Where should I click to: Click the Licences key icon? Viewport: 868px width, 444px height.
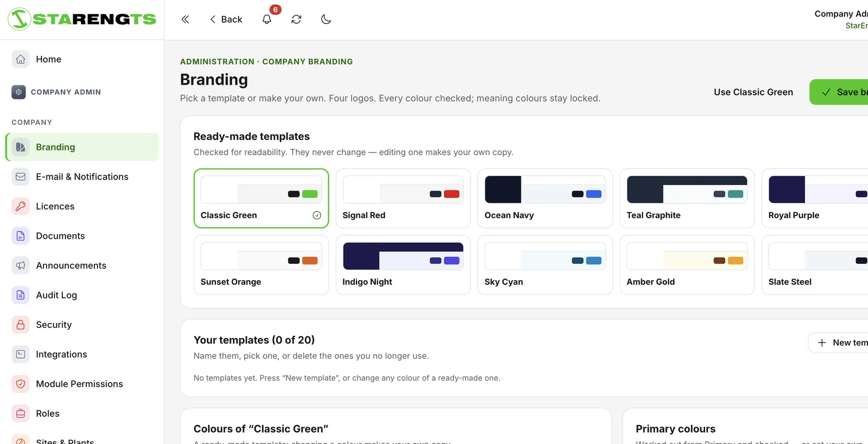(x=21, y=206)
